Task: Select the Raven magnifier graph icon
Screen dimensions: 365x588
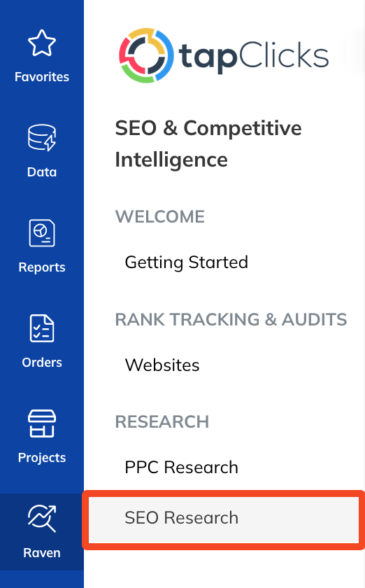Action: (x=42, y=518)
